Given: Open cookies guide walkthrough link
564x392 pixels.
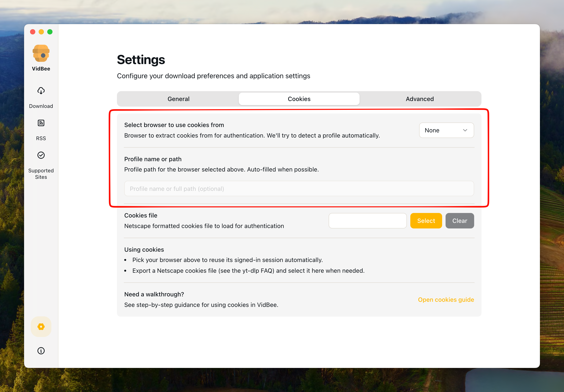Looking at the screenshot, I should (x=446, y=300).
